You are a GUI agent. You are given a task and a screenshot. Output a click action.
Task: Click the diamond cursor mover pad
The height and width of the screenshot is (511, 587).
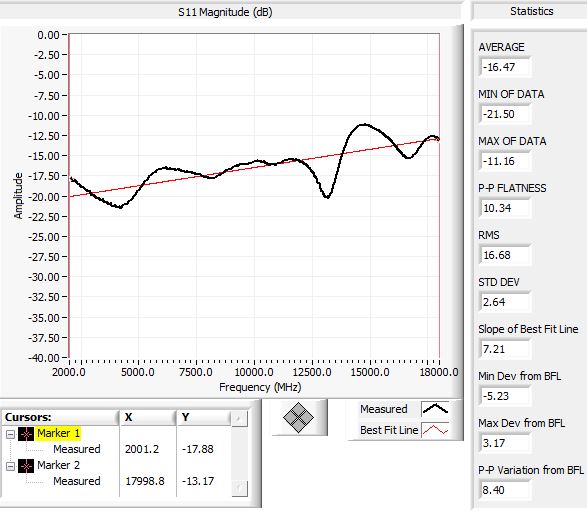tap(298, 417)
